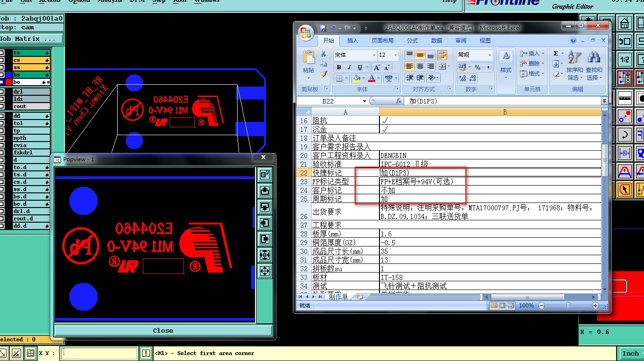Click the Cut scissors icon in Excel
The height and width of the screenshot is (361, 644).
(324, 54)
